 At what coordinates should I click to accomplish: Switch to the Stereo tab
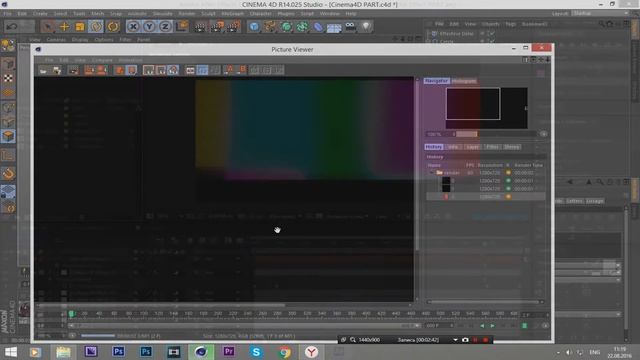coord(511,147)
